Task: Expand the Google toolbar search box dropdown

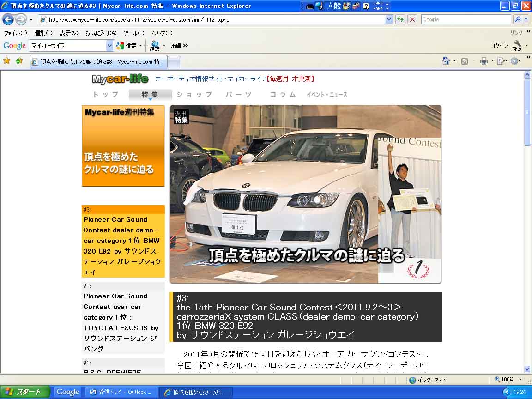Action: pos(109,45)
